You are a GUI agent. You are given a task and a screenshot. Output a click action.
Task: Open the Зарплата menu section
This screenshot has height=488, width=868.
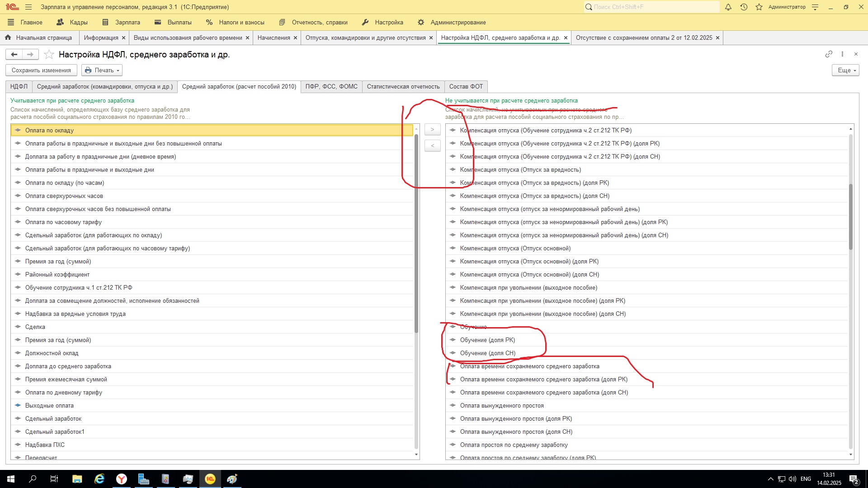coord(127,22)
